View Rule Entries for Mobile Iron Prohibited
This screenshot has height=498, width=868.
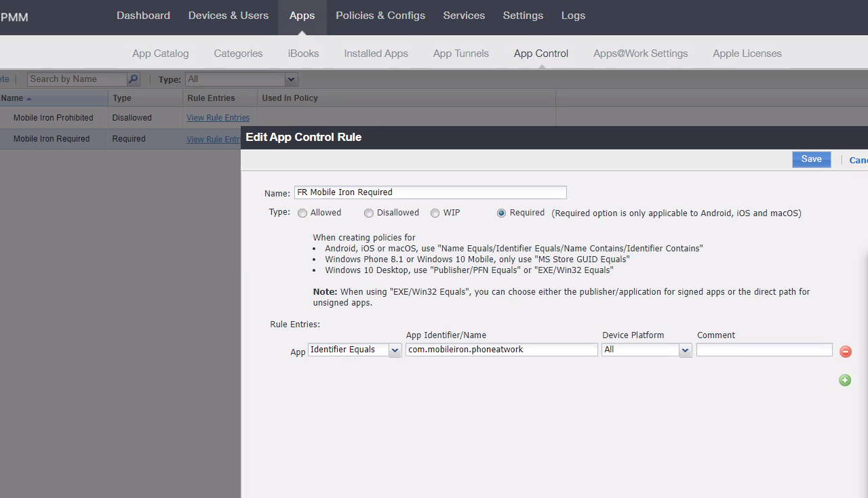pos(218,117)
